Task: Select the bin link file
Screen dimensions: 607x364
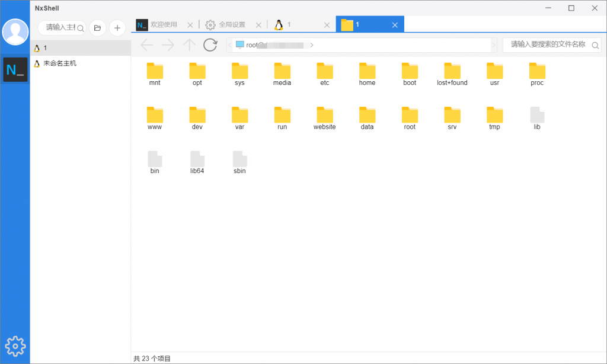Action: (155, 162)
